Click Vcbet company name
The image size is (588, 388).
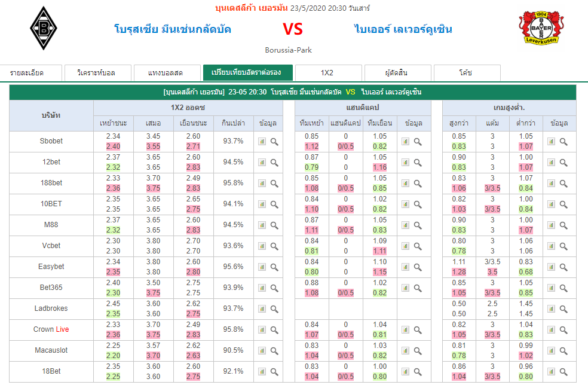[51, 246]
